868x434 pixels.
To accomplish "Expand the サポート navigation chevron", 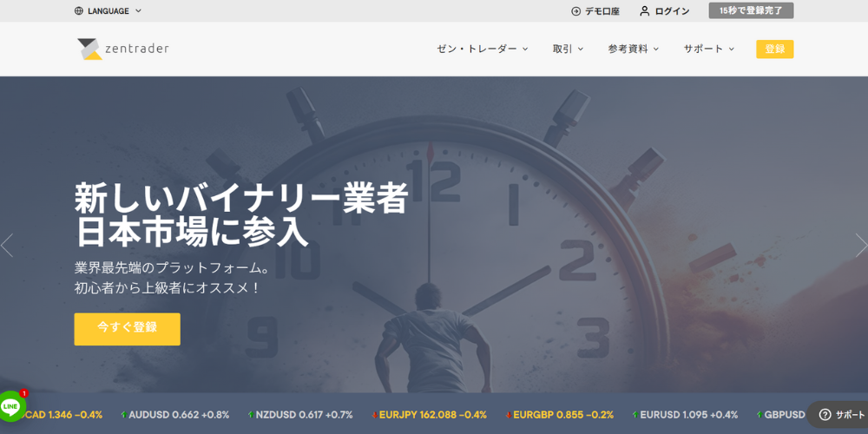I will point(731,49).
